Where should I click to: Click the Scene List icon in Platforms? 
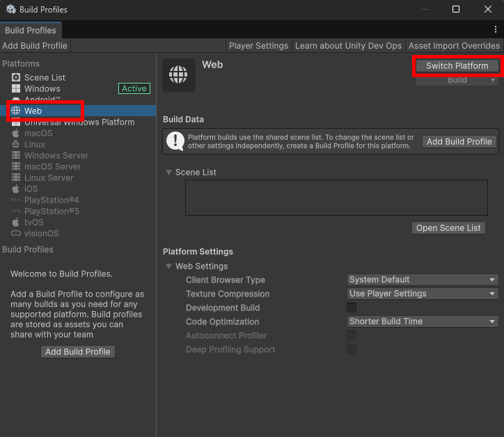coord(16,78)
